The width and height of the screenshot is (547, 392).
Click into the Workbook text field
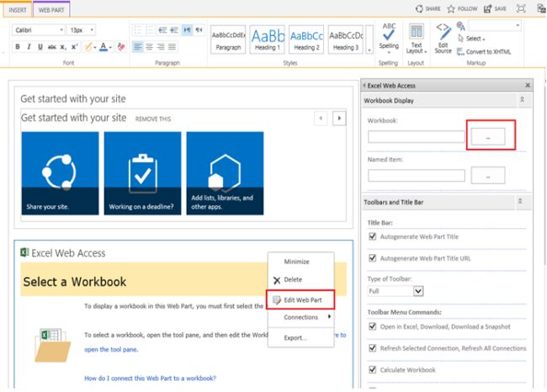coord(417,137)
